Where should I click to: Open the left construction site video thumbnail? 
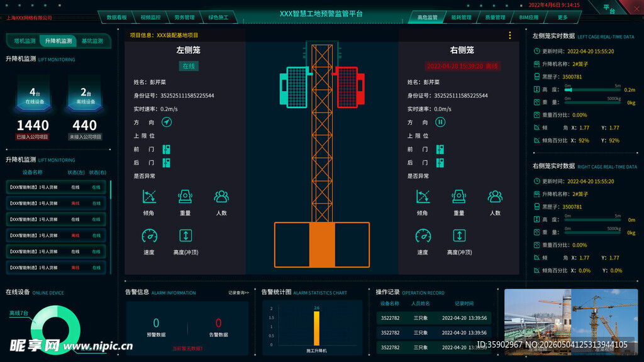(x=538, y=322)
